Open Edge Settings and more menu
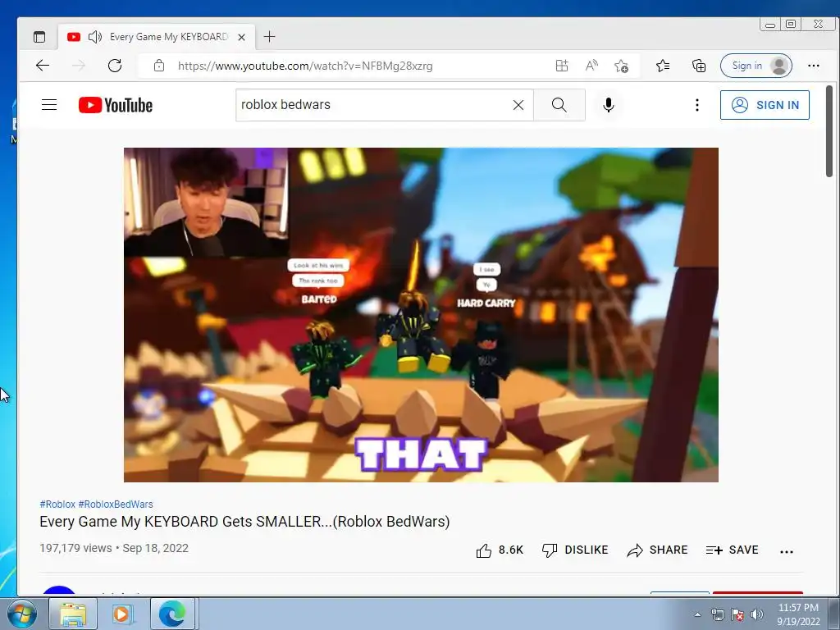 (813, 66)
